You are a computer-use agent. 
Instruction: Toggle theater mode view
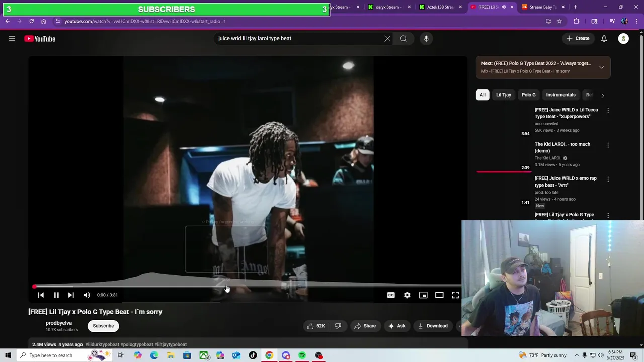[x=439, y=295]
